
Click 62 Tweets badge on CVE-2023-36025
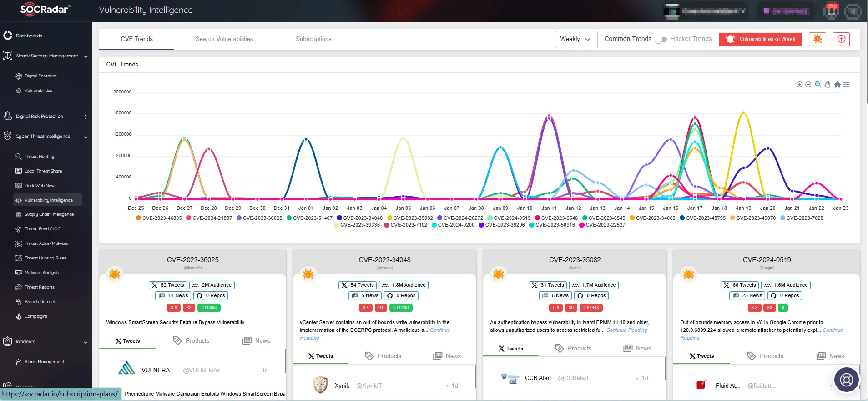(x=168, y=285)
